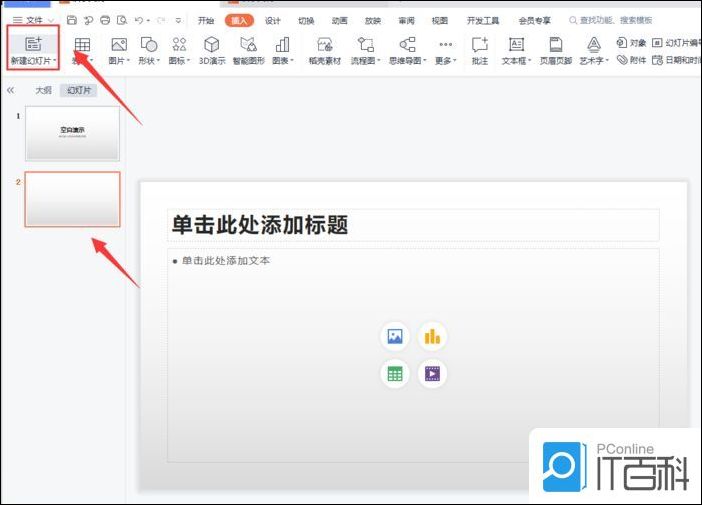Click the Chart (图表) icon

(282, 44)
